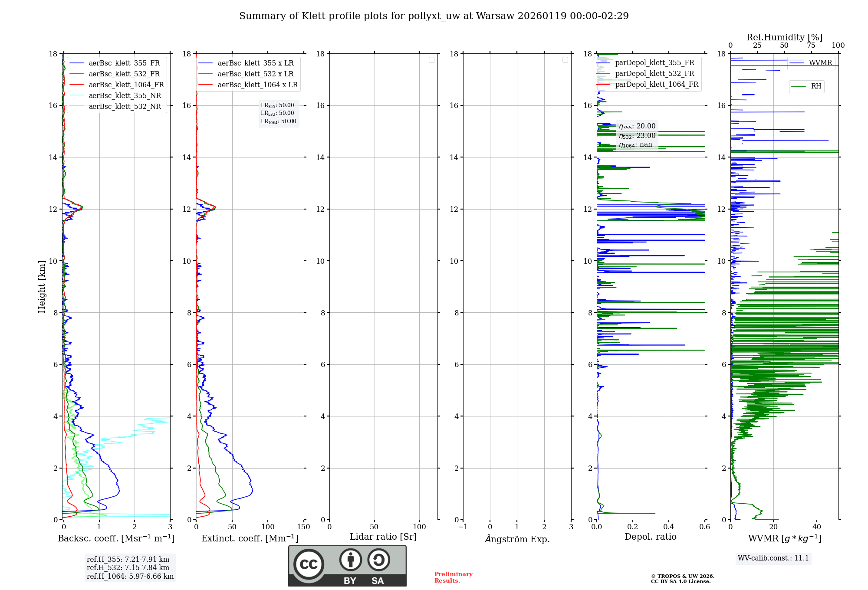This screenshot has width=868, height=590.
Task: Click the Creative Commons CC circle icon
Action: pyautogui.click(x=309, y=564)
